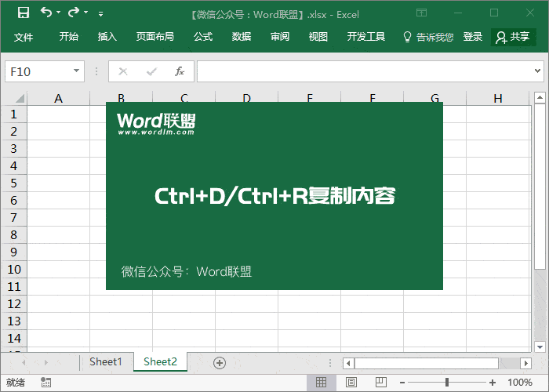Switch to the Sheet1 tab
Screen dimensions: 549x392
105,361
